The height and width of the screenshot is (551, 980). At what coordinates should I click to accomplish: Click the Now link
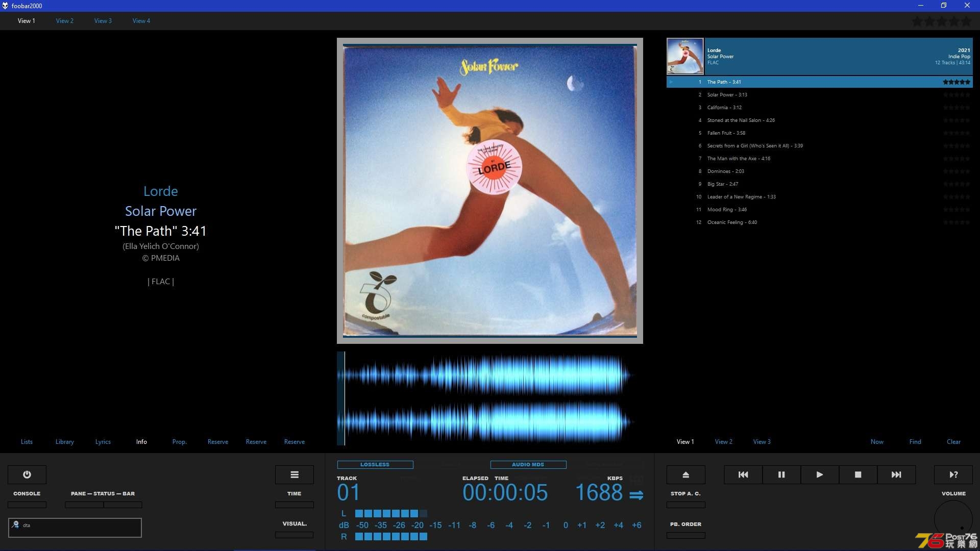point(877,442)
